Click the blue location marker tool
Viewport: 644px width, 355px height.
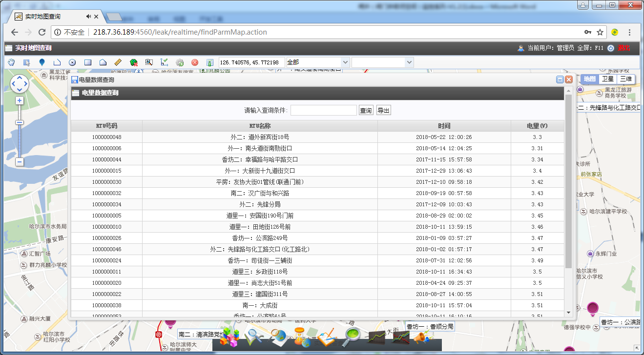tap(42, 62)
